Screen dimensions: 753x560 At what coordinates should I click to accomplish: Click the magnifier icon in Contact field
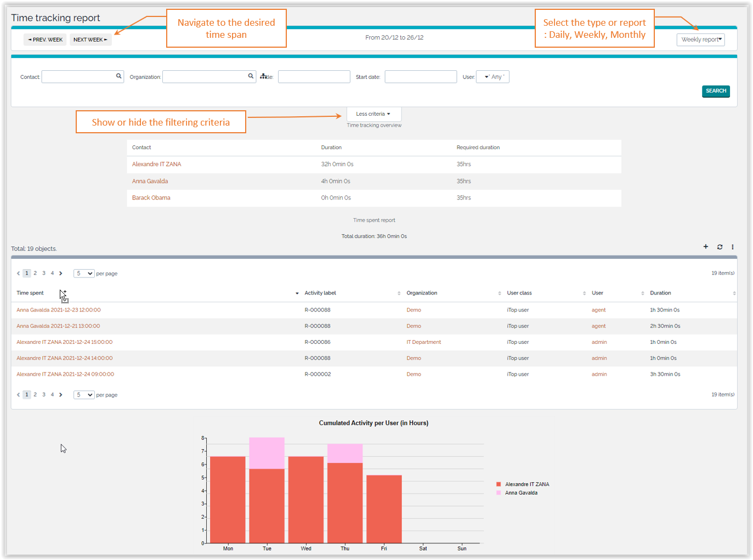point(118,76)
